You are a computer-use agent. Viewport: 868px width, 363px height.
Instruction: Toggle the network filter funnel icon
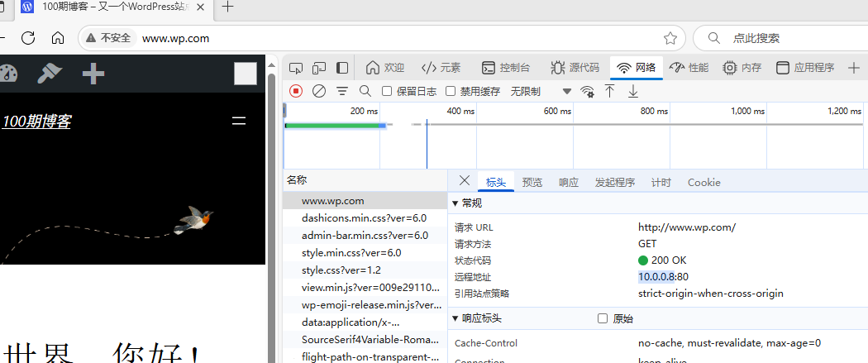pos(343,91)
